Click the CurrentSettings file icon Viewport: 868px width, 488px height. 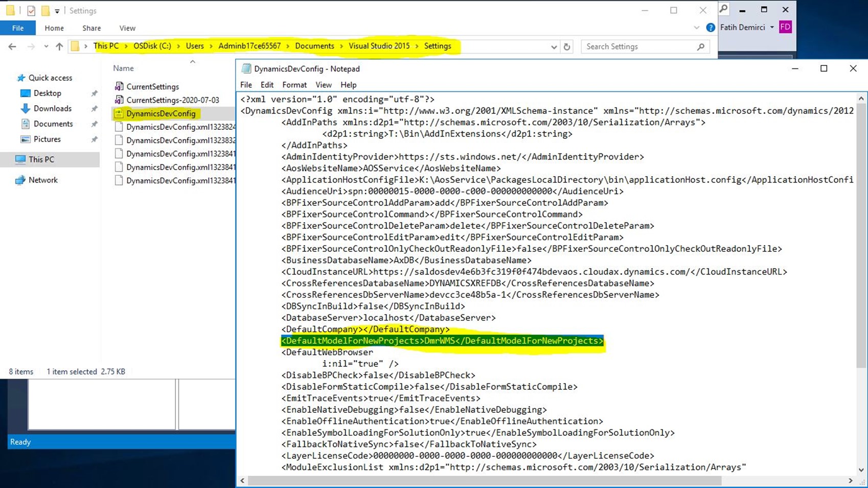pyautogui.click(x=119, y=86)
